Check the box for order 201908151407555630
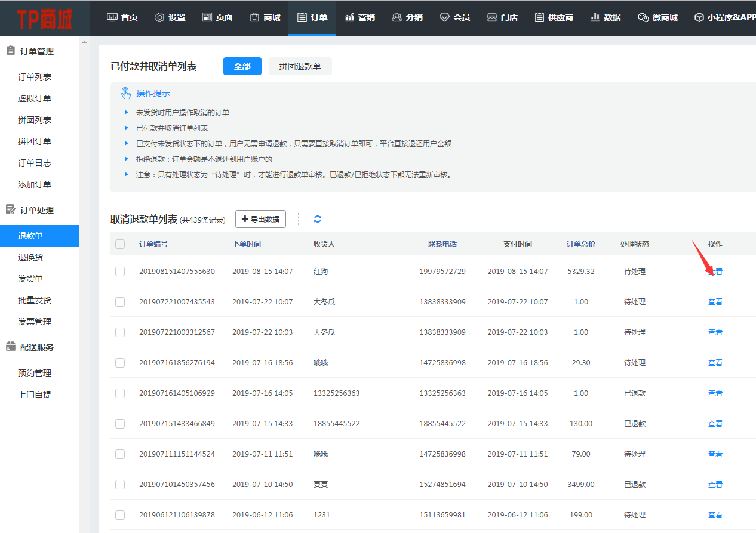 click(120, 272)
